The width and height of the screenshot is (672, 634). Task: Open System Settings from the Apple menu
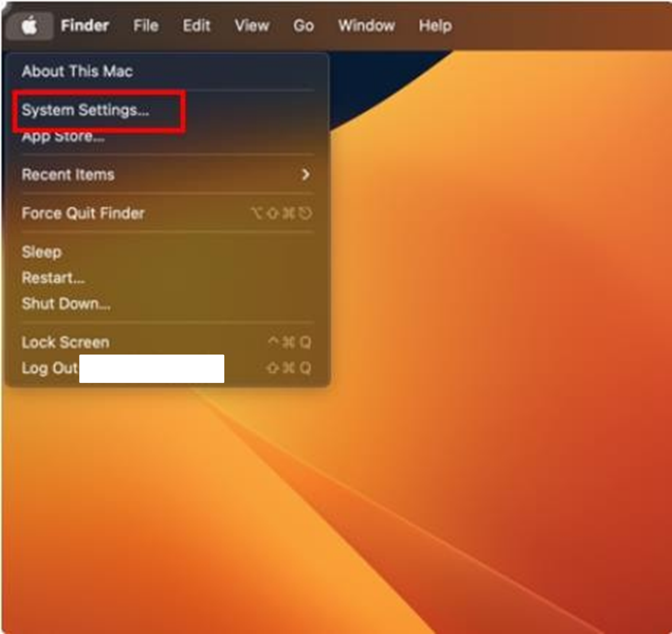pos(86,110)
